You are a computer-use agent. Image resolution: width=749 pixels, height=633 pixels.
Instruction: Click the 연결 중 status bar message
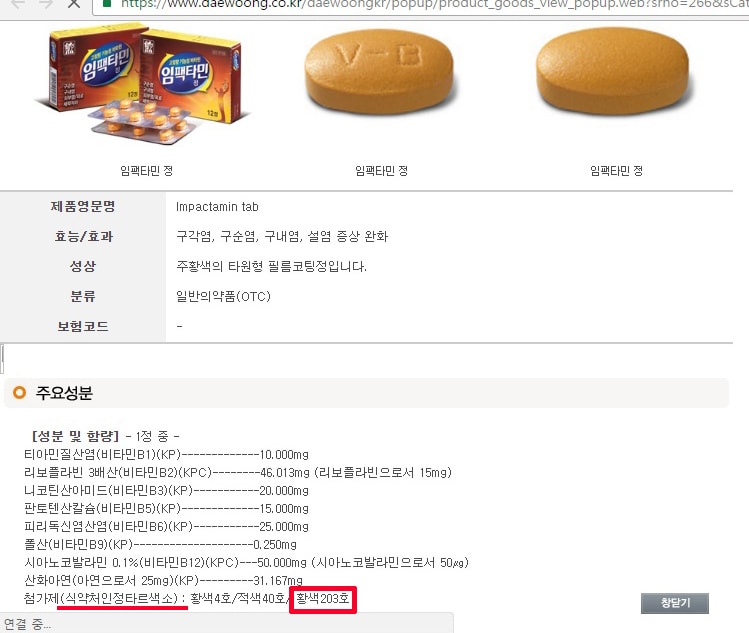tap(27, 623)
